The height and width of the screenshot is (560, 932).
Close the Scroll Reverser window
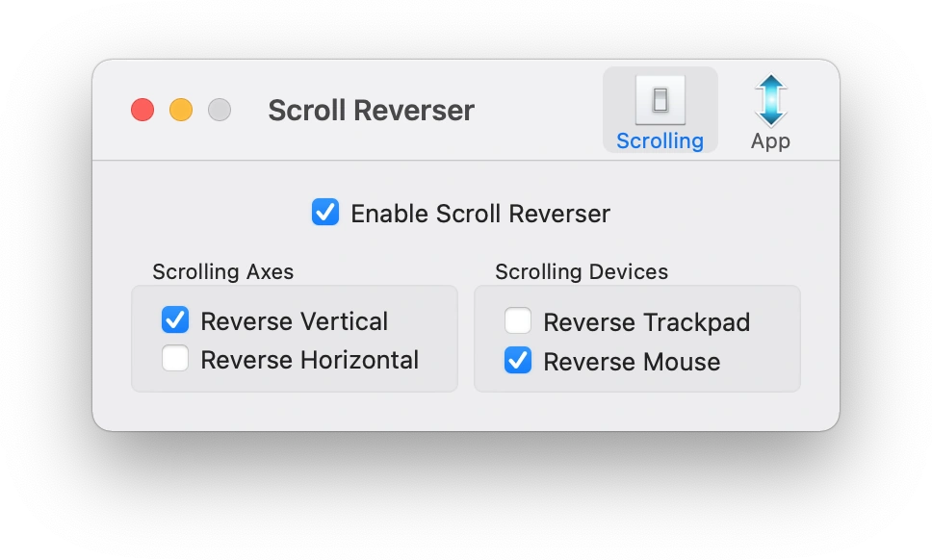[x=142, y=110]
